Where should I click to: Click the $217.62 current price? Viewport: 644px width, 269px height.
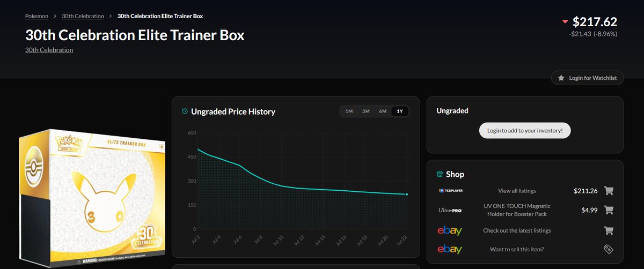tap(595, 22)
